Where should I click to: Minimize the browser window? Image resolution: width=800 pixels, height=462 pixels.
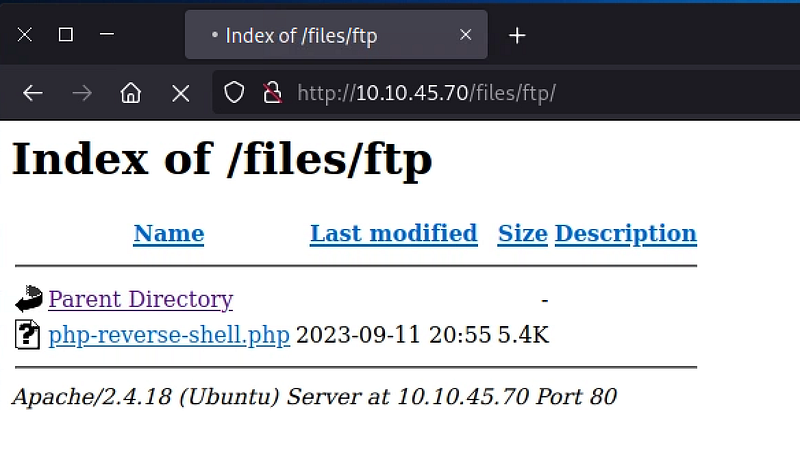[x=107, y=35]
